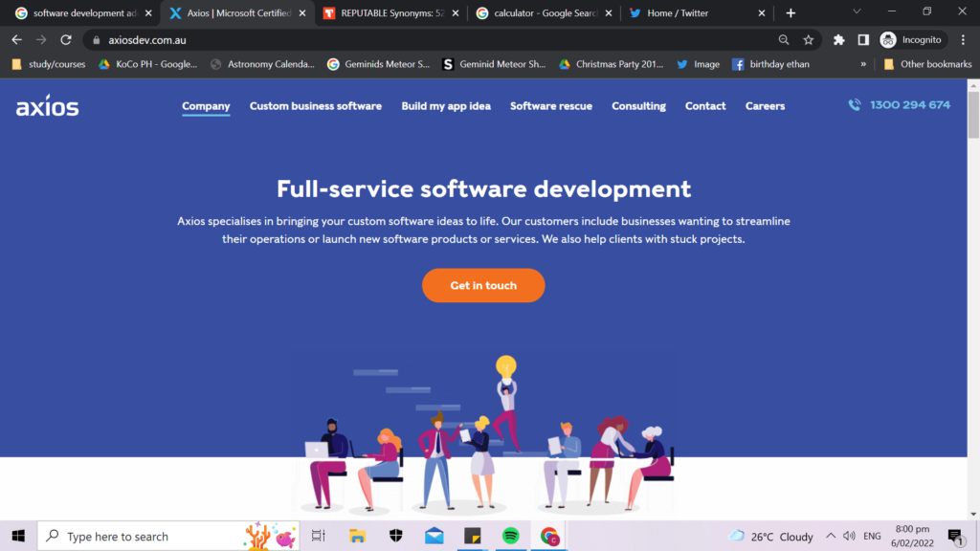Reload the page with the refresh icon
This screenshot has height=551, width=980.
66,40
